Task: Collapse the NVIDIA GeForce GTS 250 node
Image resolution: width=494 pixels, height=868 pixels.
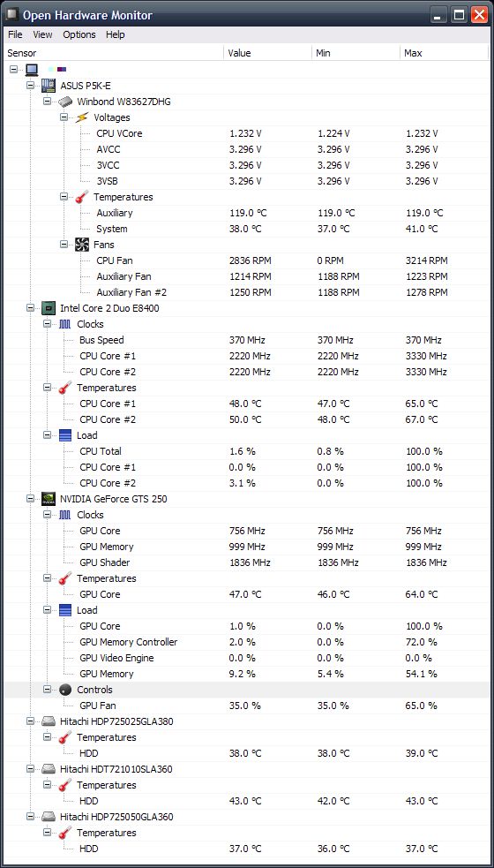Action: tap(30, 499)
